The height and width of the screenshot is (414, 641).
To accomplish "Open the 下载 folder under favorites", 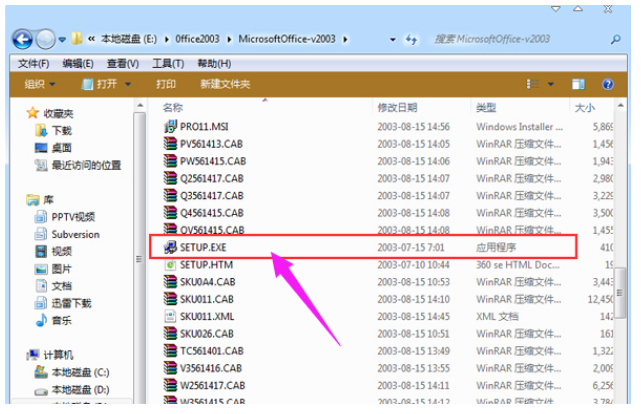I will 61,131.
